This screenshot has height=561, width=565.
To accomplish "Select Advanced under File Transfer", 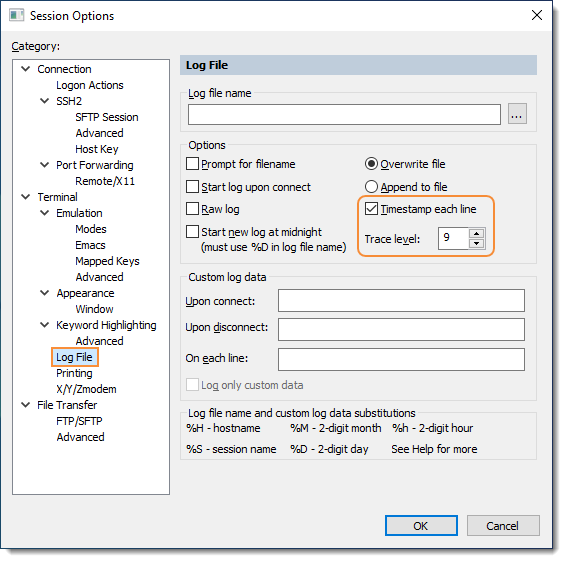I will 80,437.
